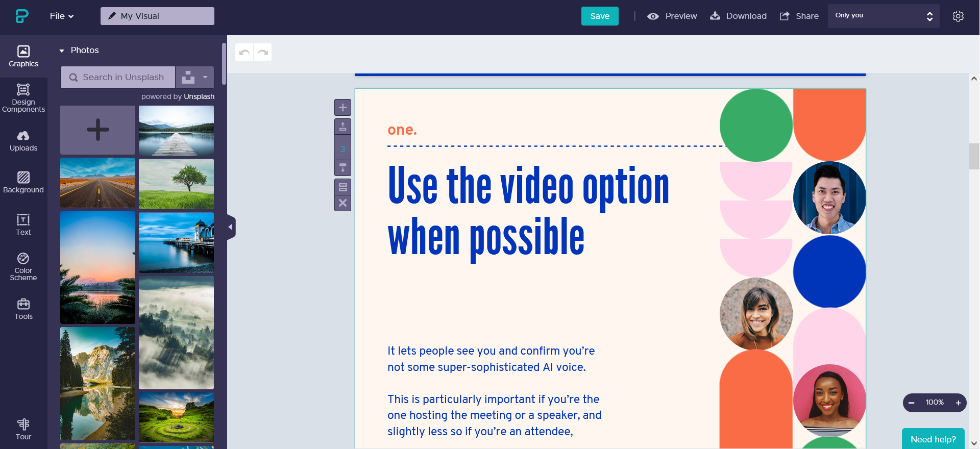The image size is (980, 449).
Task: Open the Uploads section
Action: click(x=23, y=141)
